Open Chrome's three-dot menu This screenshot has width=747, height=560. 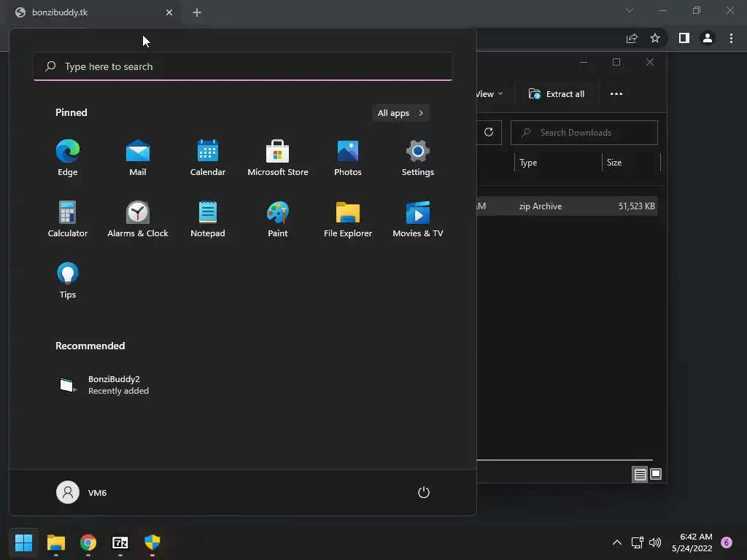click(731, 38)
